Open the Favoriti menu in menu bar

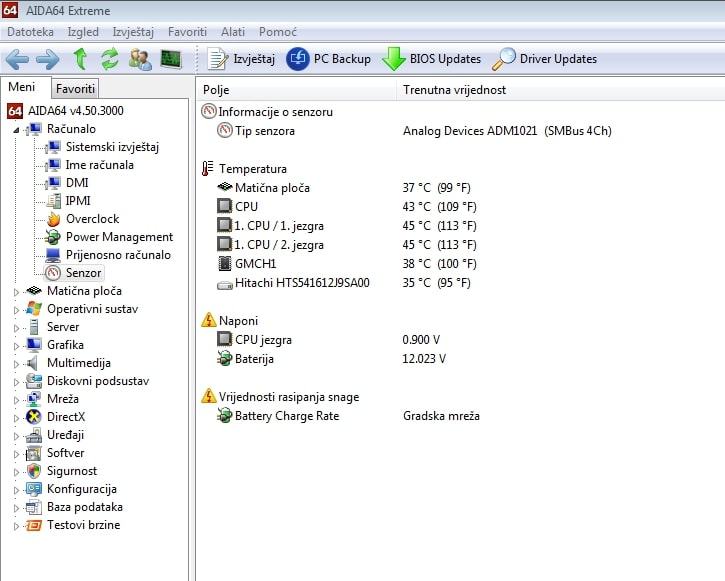click(x=187, y=32)
